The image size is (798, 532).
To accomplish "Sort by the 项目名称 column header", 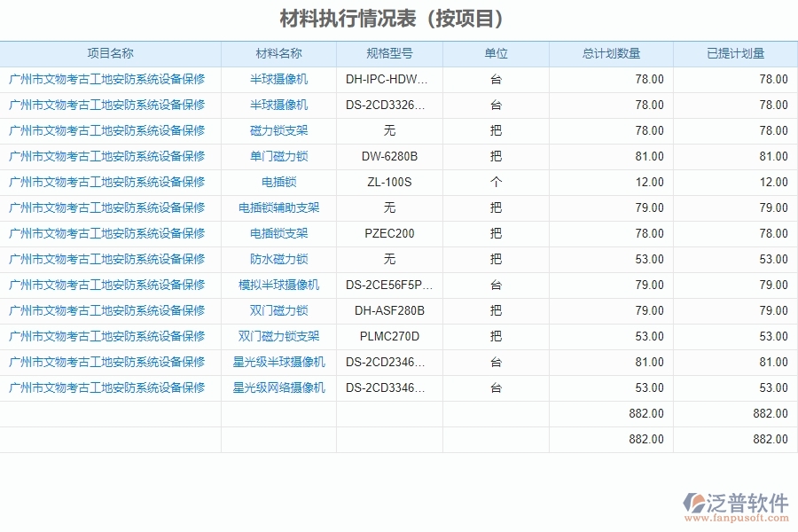I will (110, 53).
